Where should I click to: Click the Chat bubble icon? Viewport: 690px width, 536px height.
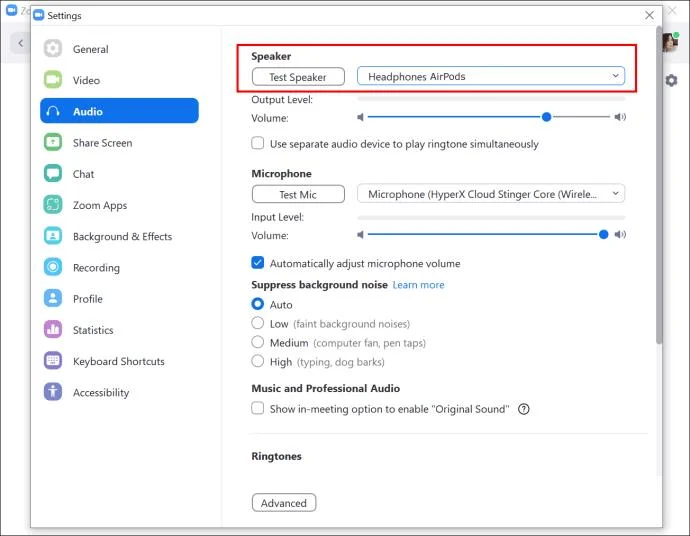point(53,173)
